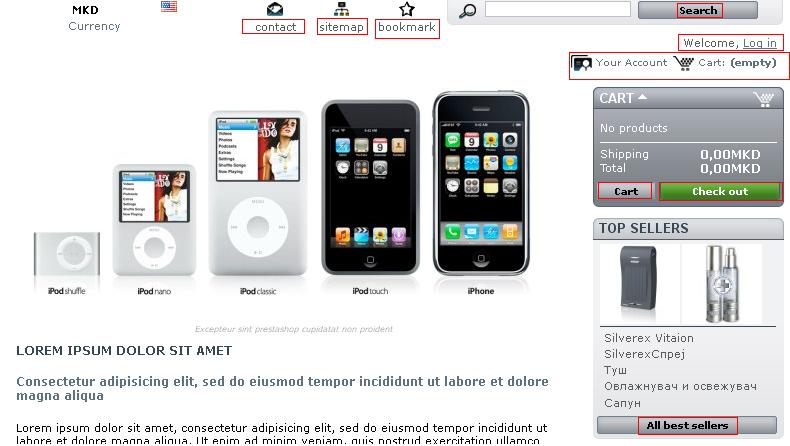Collapse the CART block arrow
Viewport: 790px width, 446px height.
[x=642, y=97]
